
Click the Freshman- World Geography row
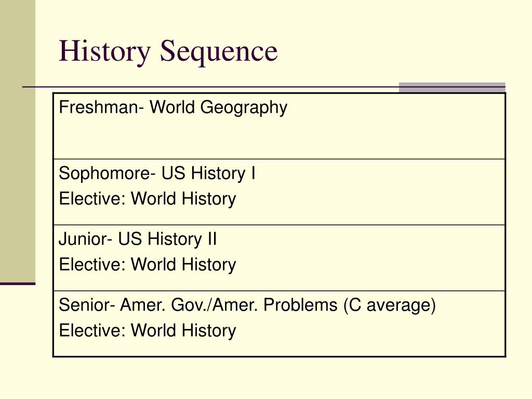pos(279,126)
